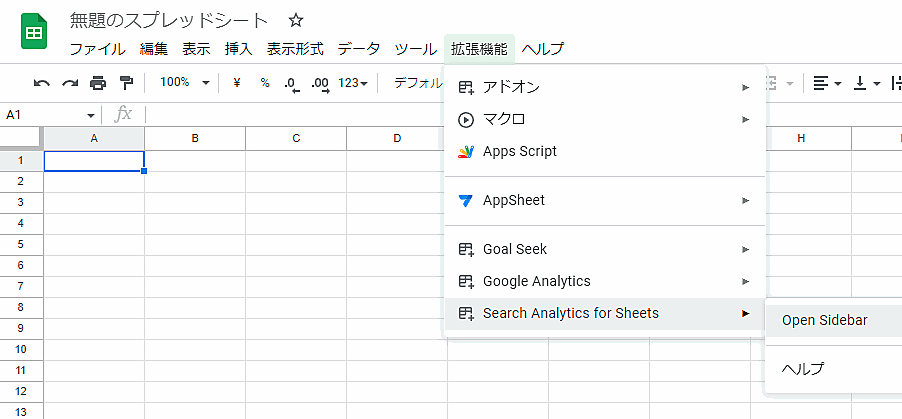Open the 123 number format dropdown
Viewport: 902px width, 419px height.
[353, 83]
